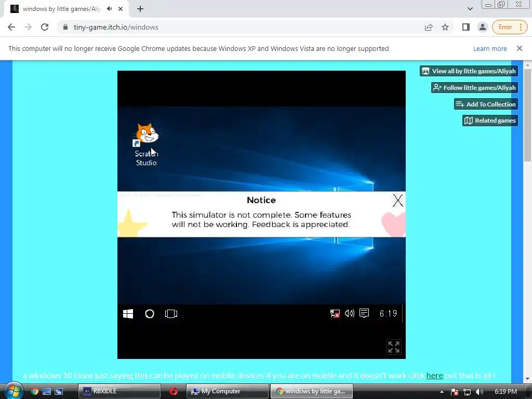The width and height of the screenshot is (532, 399).
Task: Switch to the My Computer taskbar window
Action: 228,391
